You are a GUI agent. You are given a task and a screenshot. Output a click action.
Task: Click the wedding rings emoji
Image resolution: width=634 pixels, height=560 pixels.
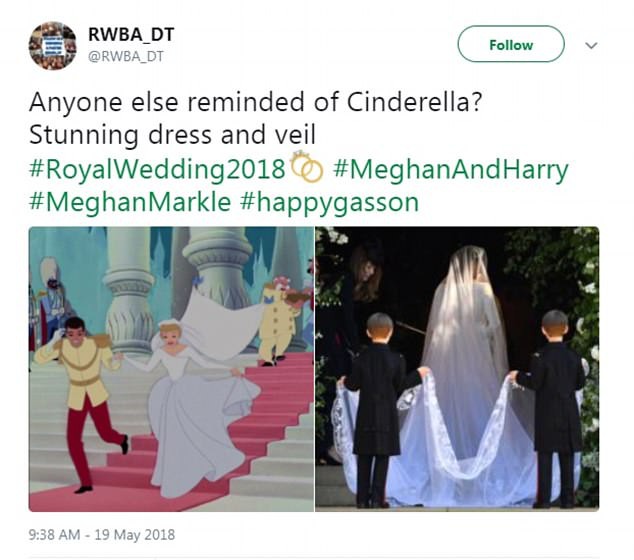click(306, 168)
